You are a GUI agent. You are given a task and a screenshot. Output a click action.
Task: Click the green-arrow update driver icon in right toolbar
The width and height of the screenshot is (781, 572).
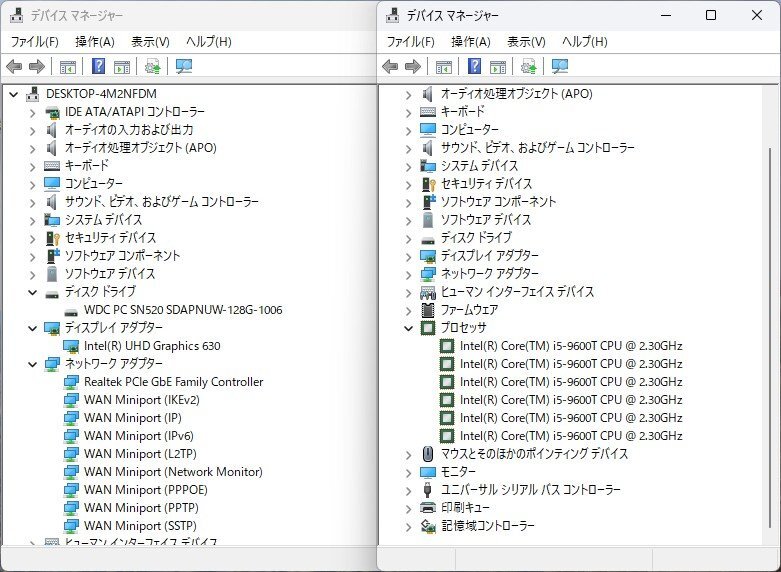point(528,67)
